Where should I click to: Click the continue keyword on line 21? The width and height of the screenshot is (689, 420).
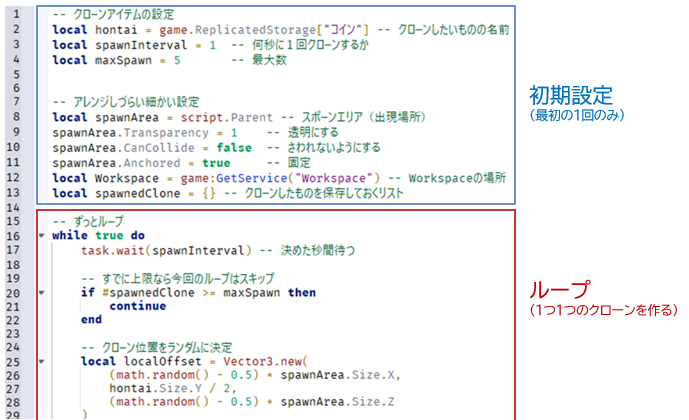point(138,306)
